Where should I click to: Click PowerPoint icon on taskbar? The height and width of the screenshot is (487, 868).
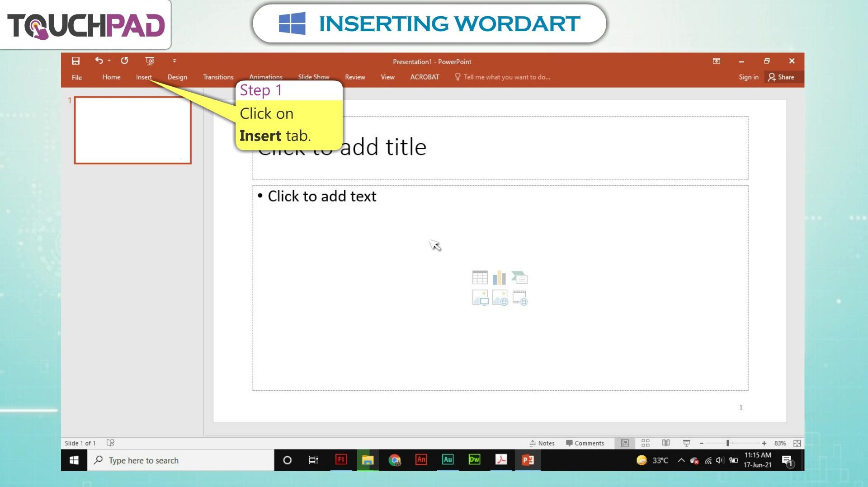coord(528,460)
